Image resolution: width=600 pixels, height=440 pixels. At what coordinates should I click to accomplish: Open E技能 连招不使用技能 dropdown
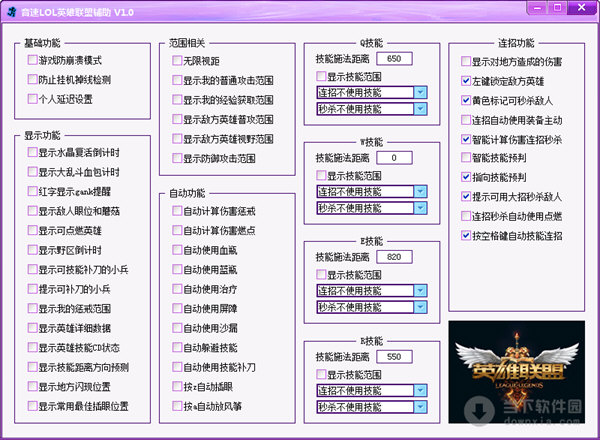(x=420, y=290)
